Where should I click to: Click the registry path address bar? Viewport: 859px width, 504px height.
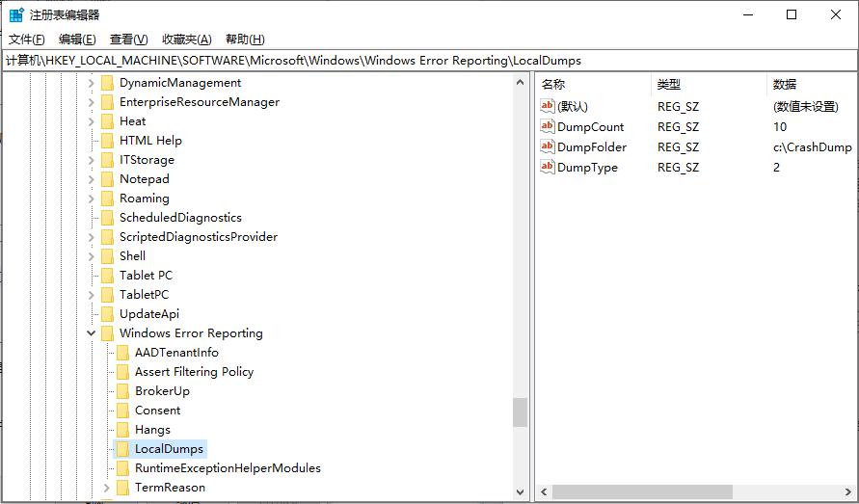coord(430,61)
